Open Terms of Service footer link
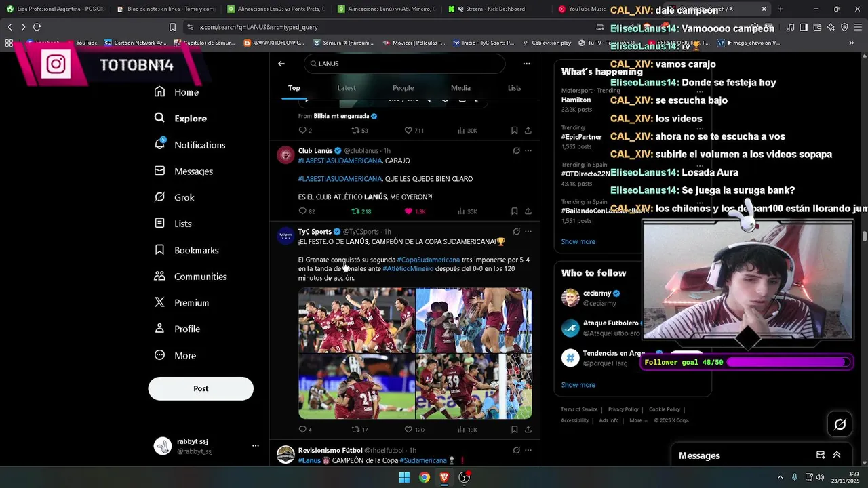The height and width of the screenshot is (488, 868). pos(579,409)
